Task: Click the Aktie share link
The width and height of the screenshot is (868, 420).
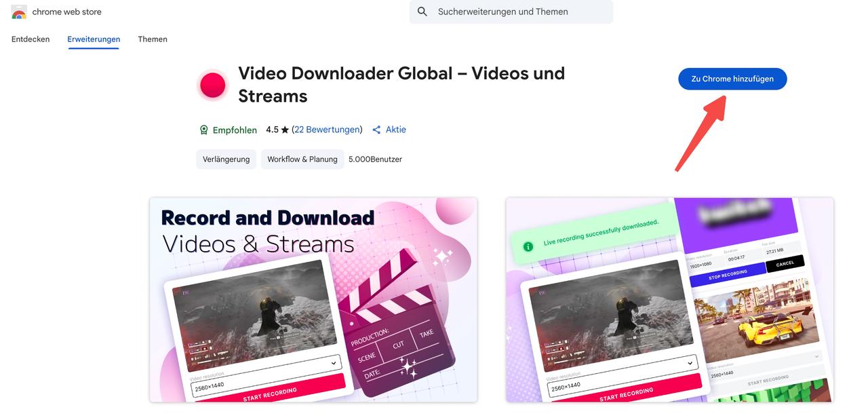Action: (396, 130)
